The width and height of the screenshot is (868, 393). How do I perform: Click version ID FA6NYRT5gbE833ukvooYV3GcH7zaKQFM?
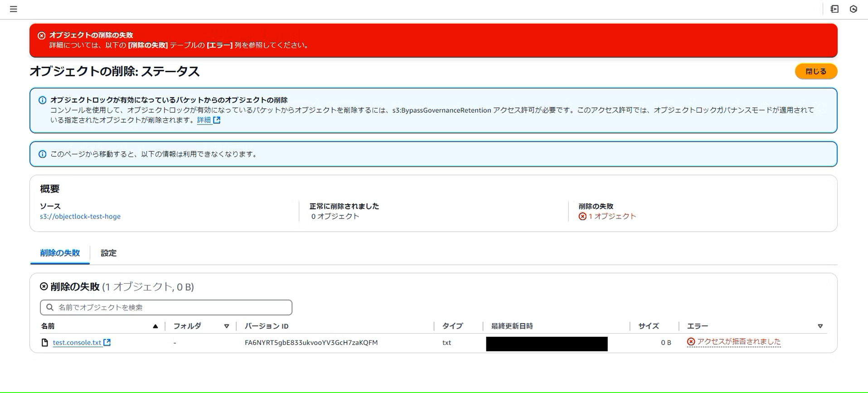click(x=311, y=343)
